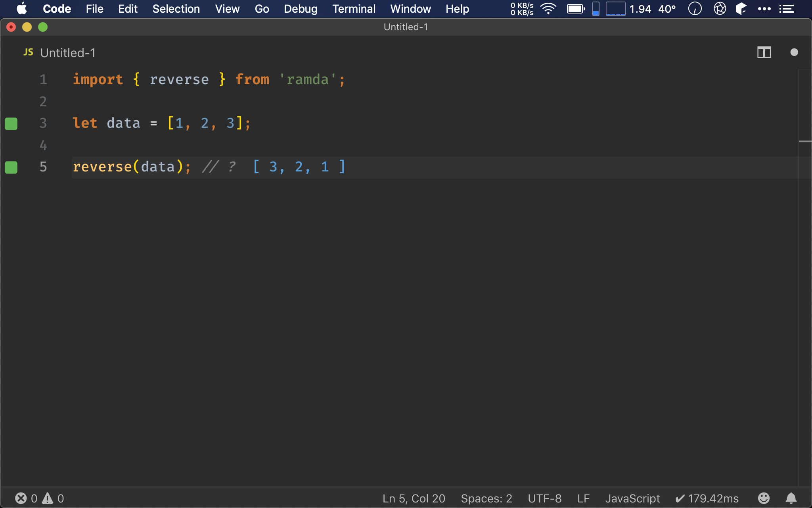Open the Edit menu

pyautogui.click(x=128, y=9)
